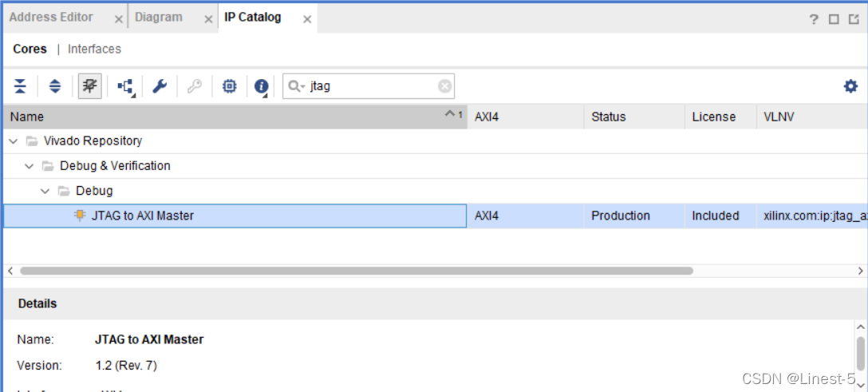
Task: Sort by the VLNV column header
Action: pos(811,117)
